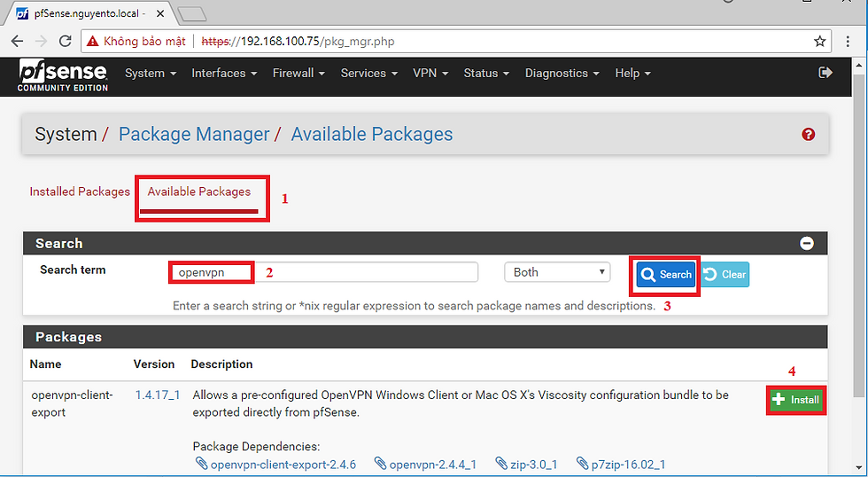The image size is (868, 477).
Task: Click the Clear button
Action: [x=725, y=274]
